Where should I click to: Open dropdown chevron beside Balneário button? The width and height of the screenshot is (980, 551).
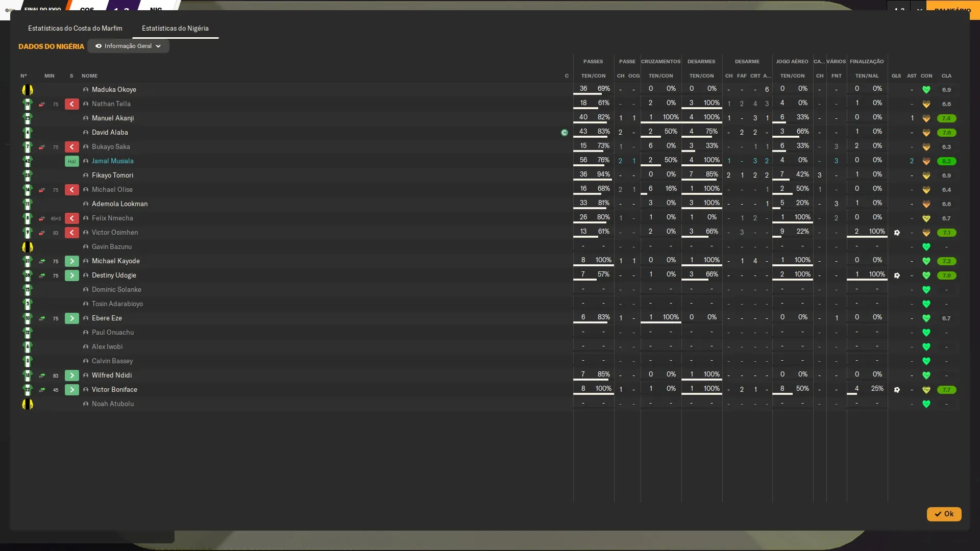click(x=919, y=10)
